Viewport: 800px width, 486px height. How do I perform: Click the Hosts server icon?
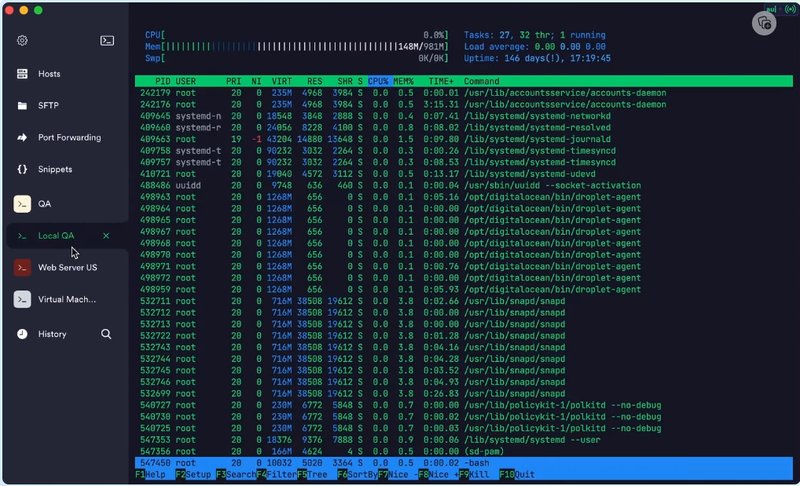tap(22, 74)
